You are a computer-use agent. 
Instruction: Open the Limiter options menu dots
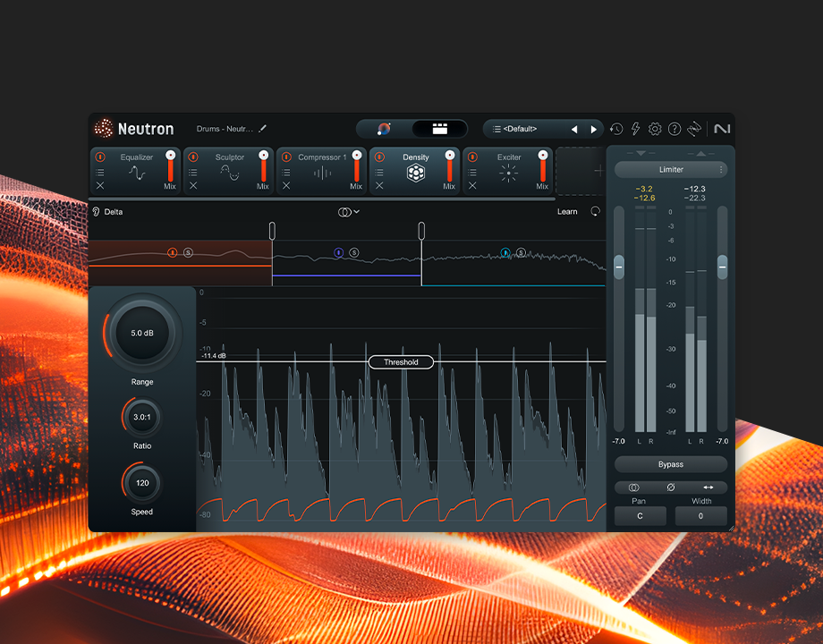pyautogui.click(x=721, y=169)
